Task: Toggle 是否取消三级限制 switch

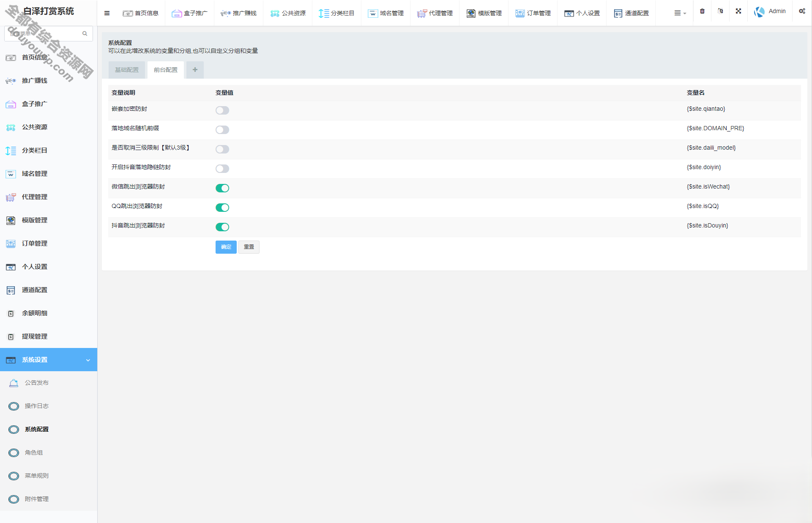Action: pos(222,149)
